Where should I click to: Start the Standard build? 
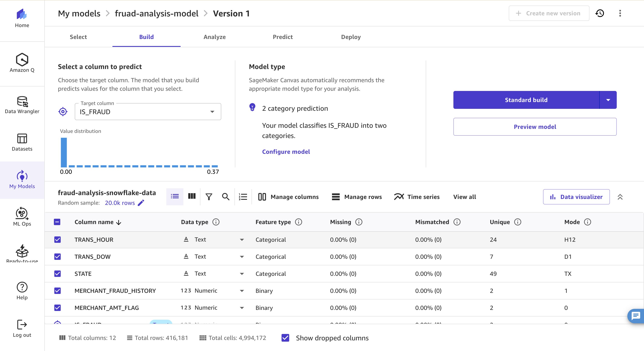(x=526, y=100)
